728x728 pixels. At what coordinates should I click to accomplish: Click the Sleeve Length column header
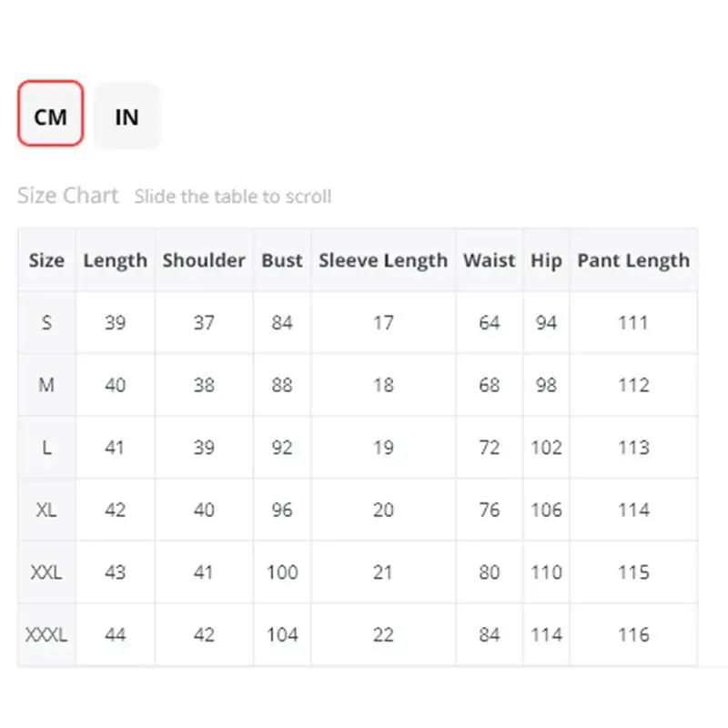coord(383,260)
